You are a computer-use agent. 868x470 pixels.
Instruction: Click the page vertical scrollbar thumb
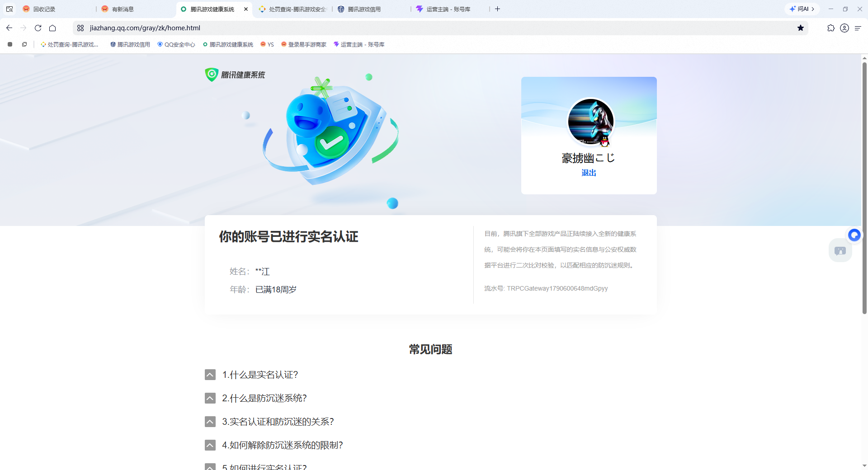point(864,188)
